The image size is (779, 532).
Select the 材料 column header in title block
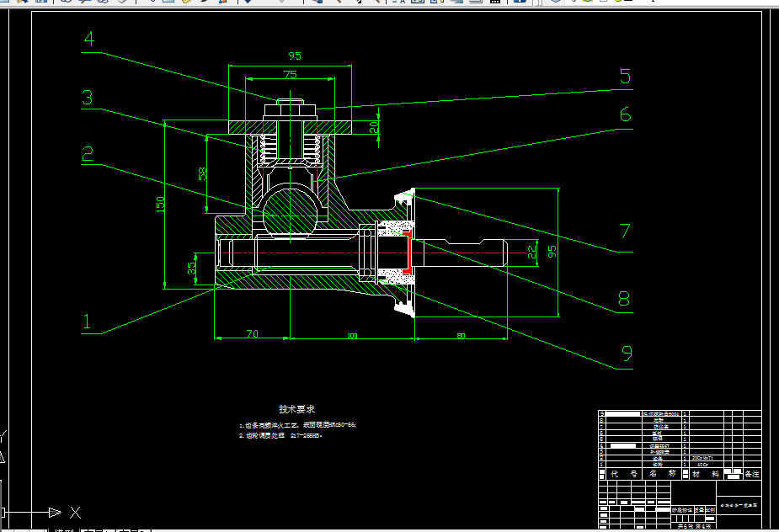[x=706, y=474]
